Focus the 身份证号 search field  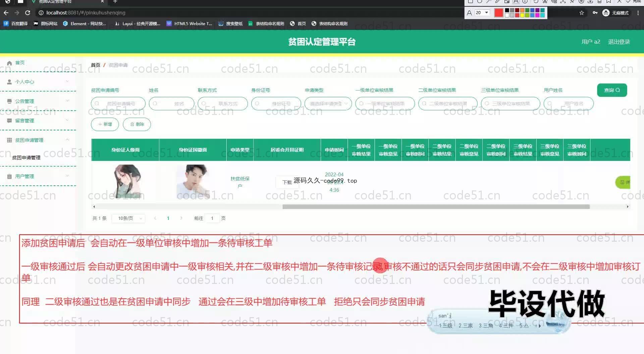coord(276,104)
